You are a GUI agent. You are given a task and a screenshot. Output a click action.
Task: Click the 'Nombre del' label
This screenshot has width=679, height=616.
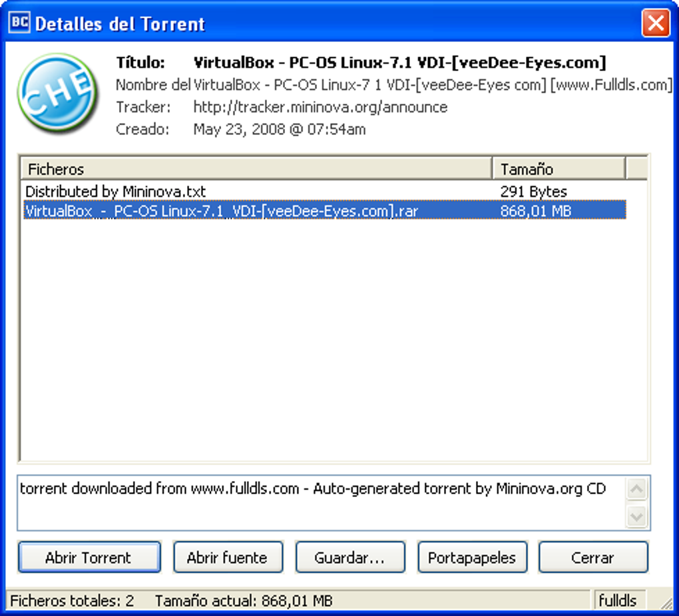(153, 85)
